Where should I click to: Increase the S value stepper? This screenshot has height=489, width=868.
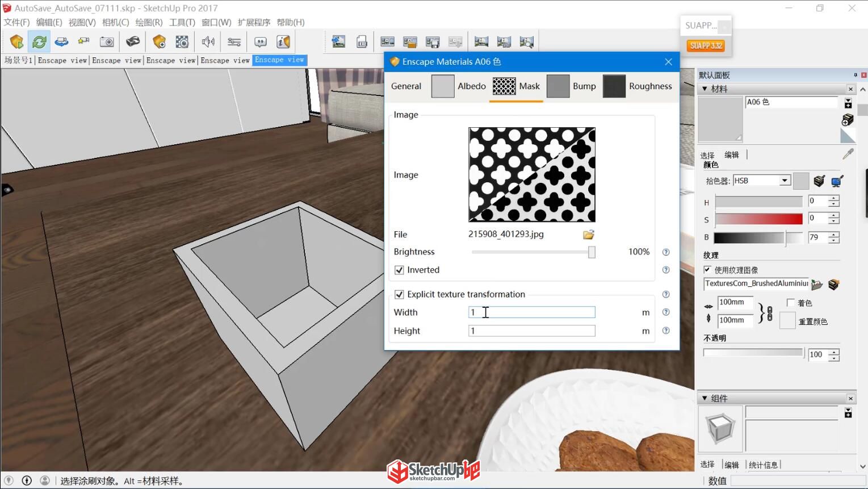point(833,215)
